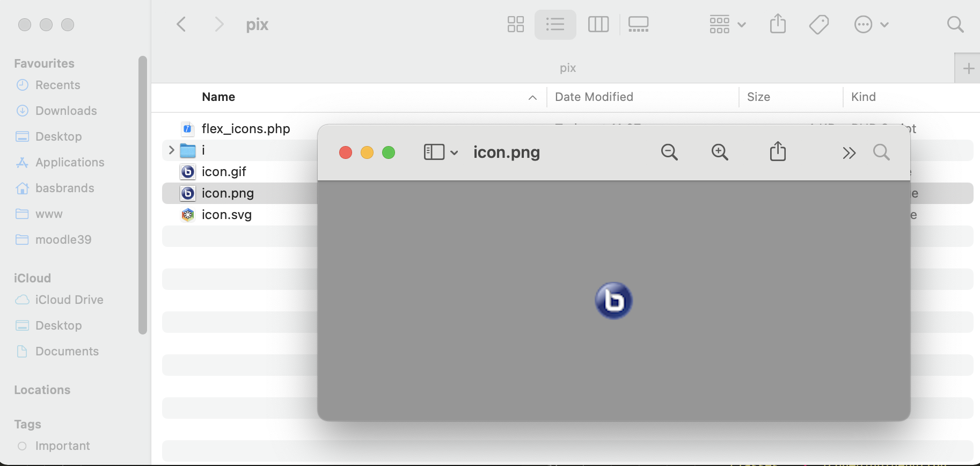Click the Preview search icon
Screen dimensions: 980x466
[881, 152]
